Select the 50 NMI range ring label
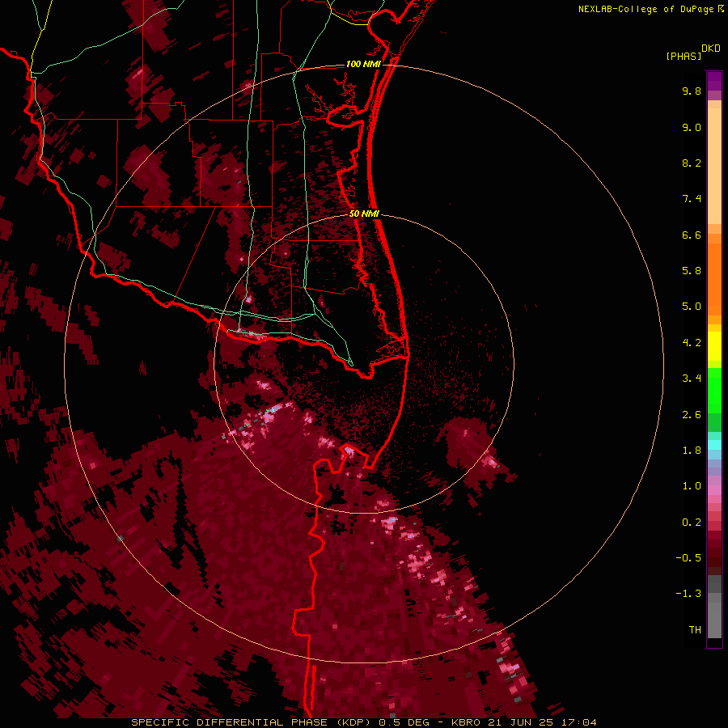Viewport: 728px width, 728px height. point(364,214)
